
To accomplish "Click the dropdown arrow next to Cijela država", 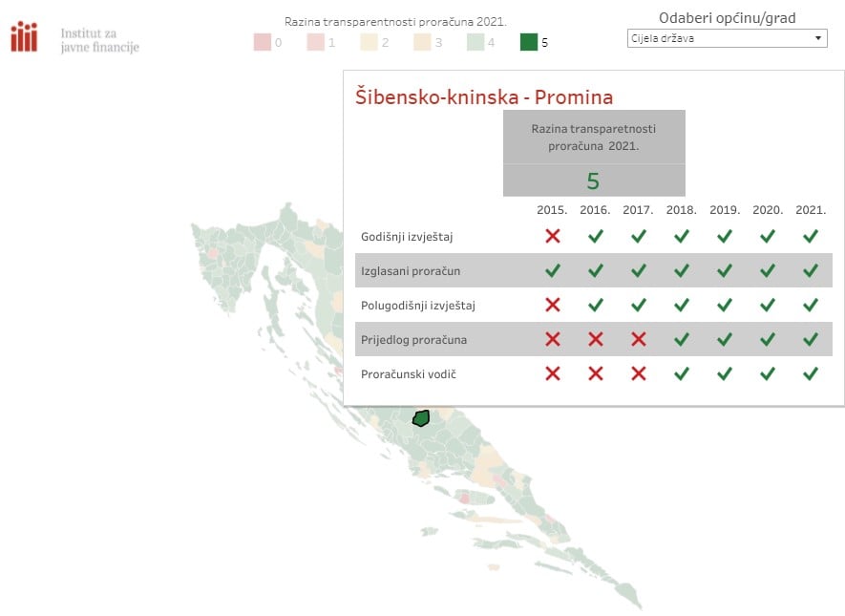I will coord(818,38).
